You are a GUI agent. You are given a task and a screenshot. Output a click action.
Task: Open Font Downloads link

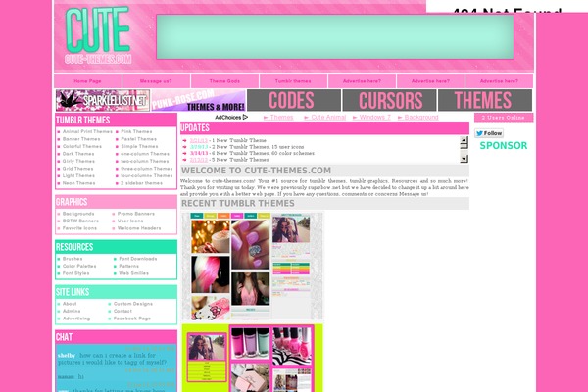point(138,259)
